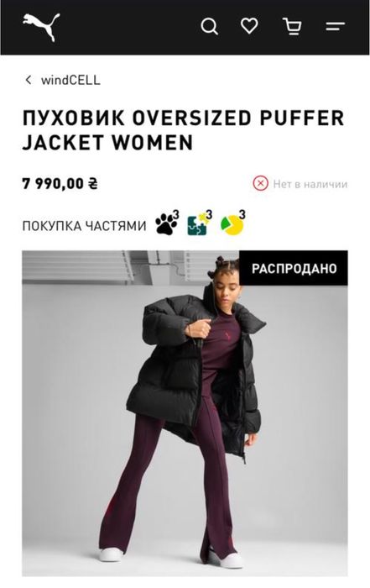Click the product title 'Пуховик Oversized Puffer Jacket'
This screenshot has width=370, height=588.
[x=183, y=129]
